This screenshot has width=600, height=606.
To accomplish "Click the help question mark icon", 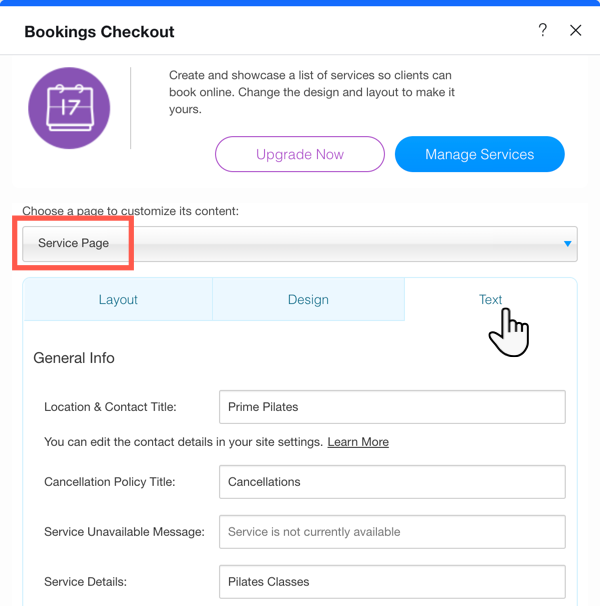I will tap(543, 30).
